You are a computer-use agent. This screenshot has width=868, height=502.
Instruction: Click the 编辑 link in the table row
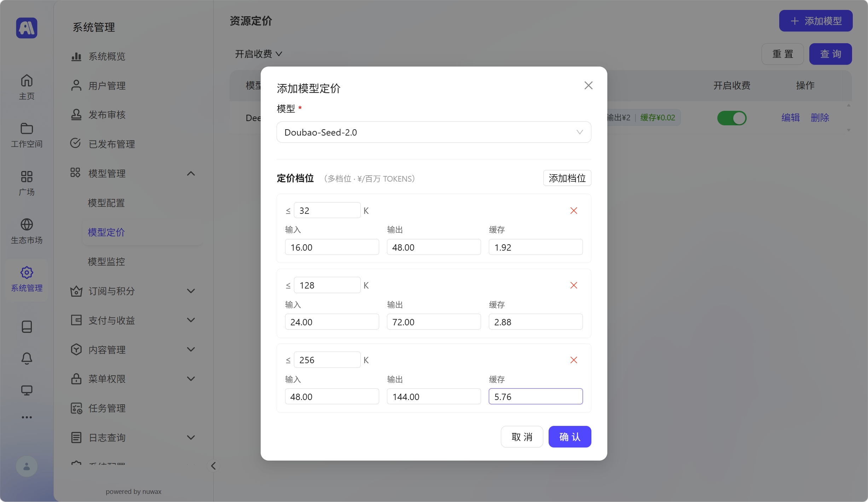pyautogui.click(x=791, y=118)
